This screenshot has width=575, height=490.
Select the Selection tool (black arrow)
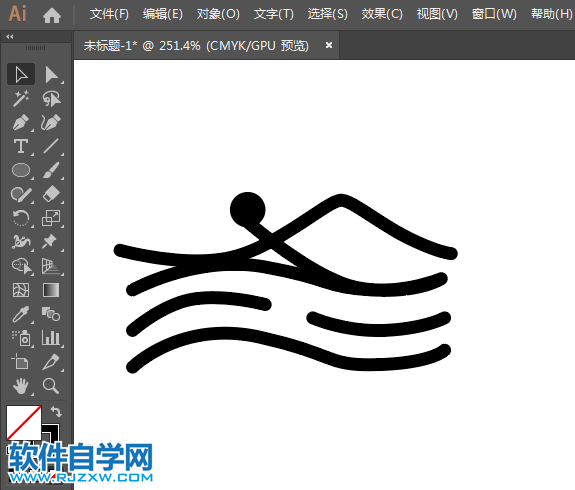[21, 74]
